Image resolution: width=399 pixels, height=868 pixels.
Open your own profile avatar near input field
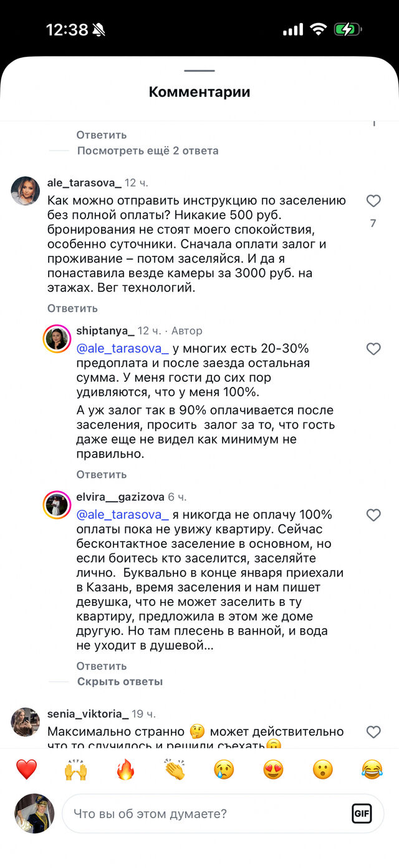coord(34,813)
